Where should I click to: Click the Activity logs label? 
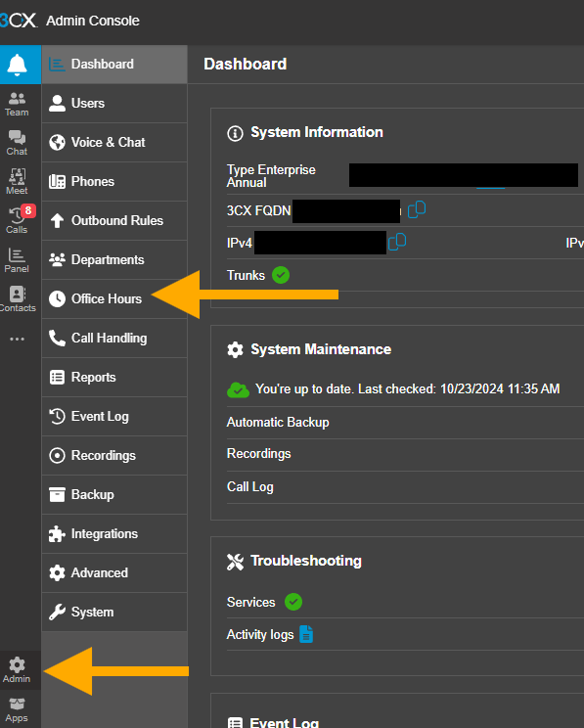click(260, 635)
